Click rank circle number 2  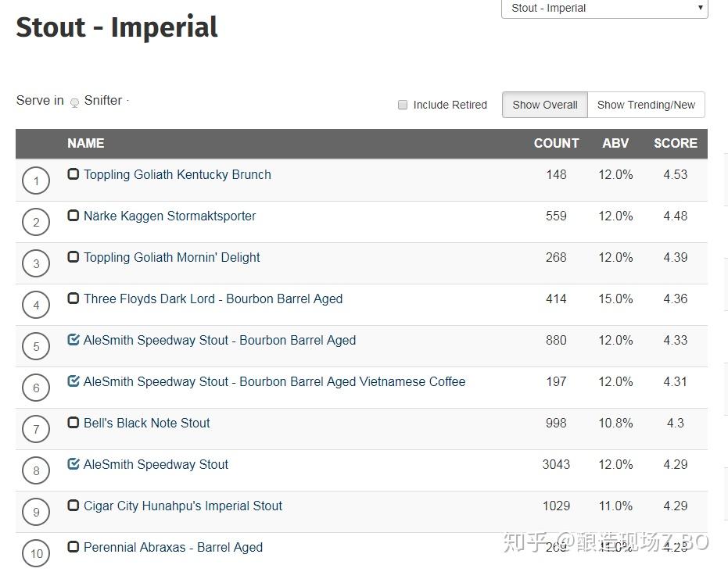[36, 223]
